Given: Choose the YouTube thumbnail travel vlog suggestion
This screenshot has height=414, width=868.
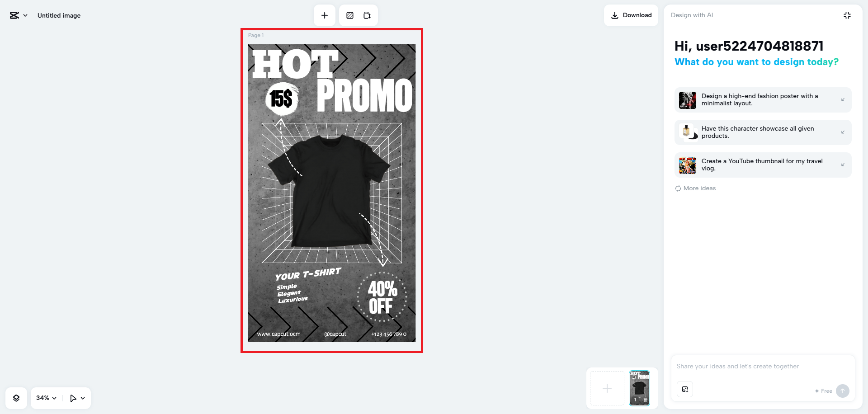Looking at the screenshot, I should (x=763, y=165).
